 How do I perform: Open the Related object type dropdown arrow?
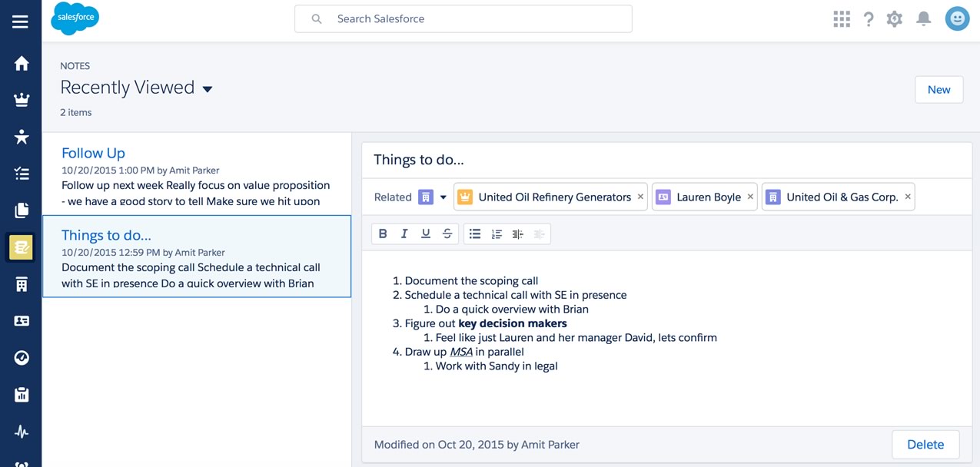pyautogui.click(x=443, y=197)
